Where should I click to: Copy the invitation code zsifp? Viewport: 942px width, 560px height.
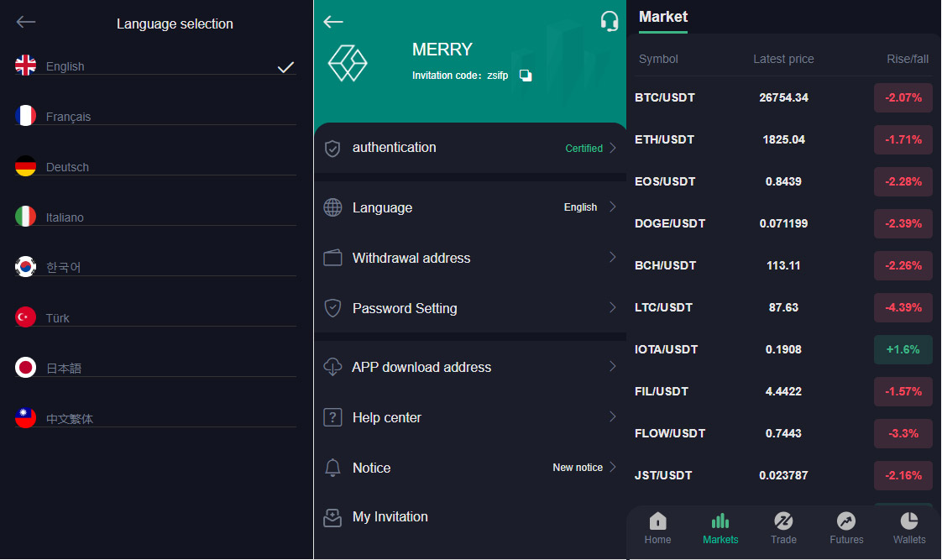pyautogui.click(x=526, y=76)
